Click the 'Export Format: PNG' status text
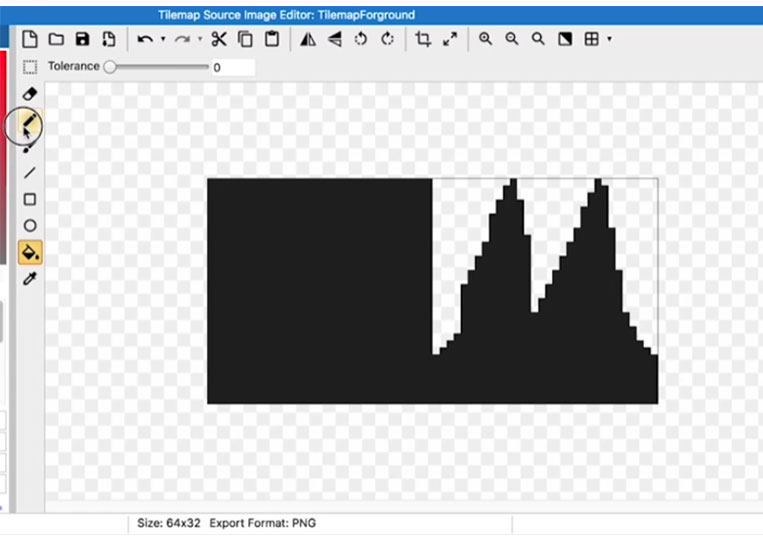 [263, 523]
